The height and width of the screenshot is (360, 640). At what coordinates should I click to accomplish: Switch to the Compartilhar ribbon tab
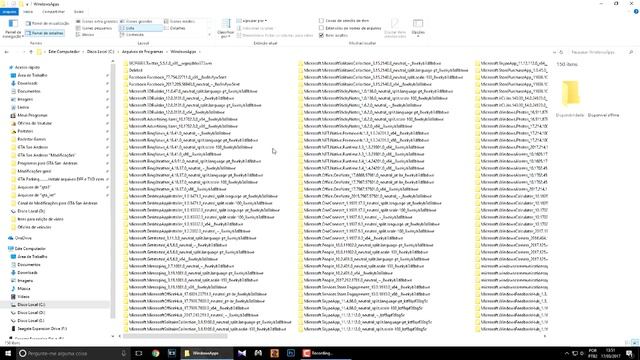[x=53, y=12]
